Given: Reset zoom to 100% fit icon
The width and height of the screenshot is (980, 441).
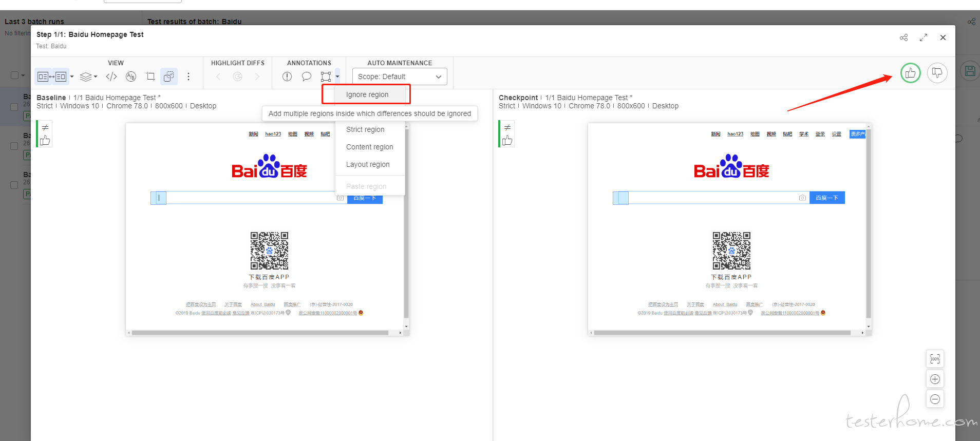Looking at the screenshot, I should click(935, 359).
